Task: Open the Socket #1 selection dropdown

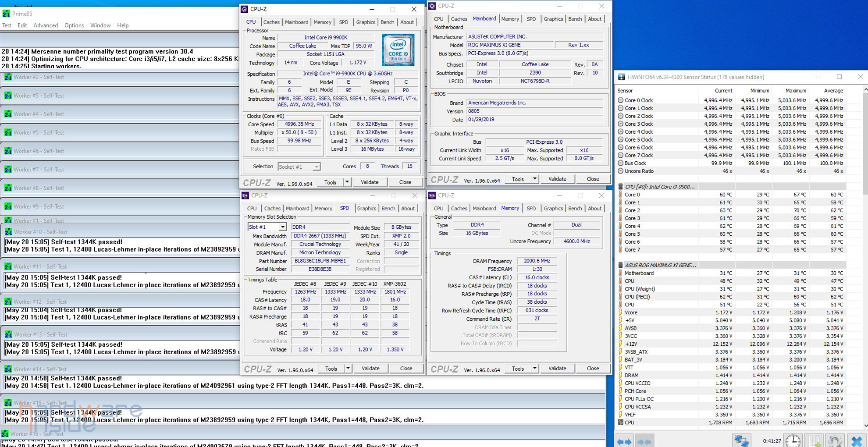Action: point(316,167)
